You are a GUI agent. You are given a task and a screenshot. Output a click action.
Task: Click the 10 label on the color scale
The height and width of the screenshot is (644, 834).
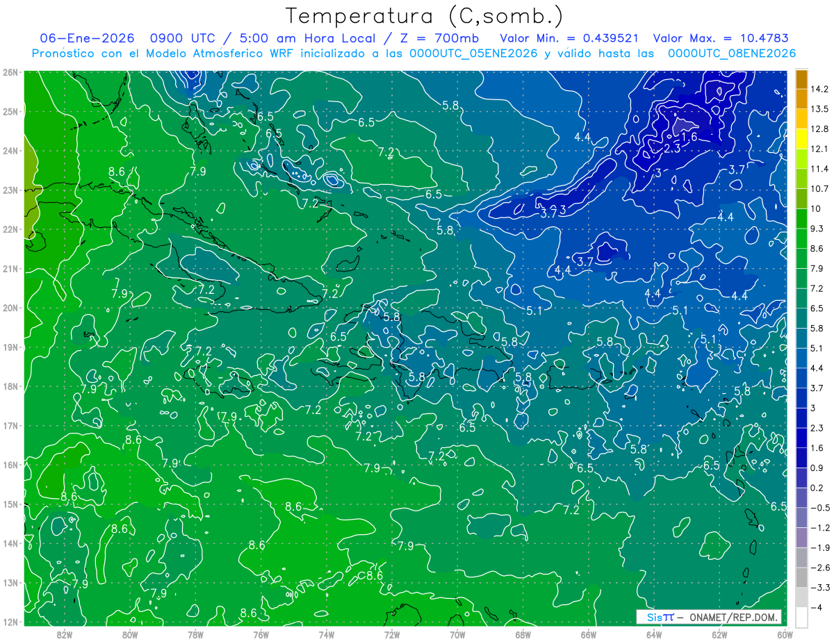[816, 208]
